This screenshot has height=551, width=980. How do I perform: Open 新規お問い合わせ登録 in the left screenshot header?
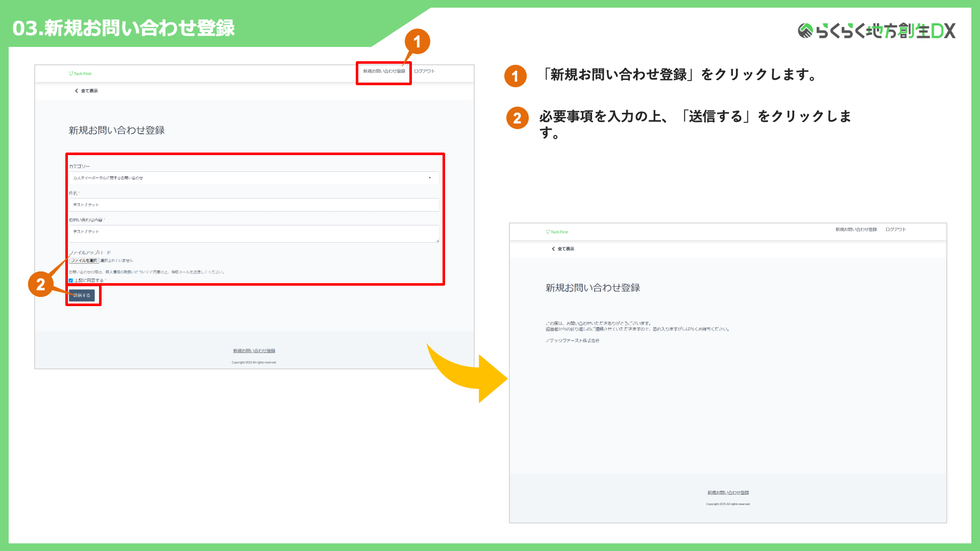click(384, 71)
